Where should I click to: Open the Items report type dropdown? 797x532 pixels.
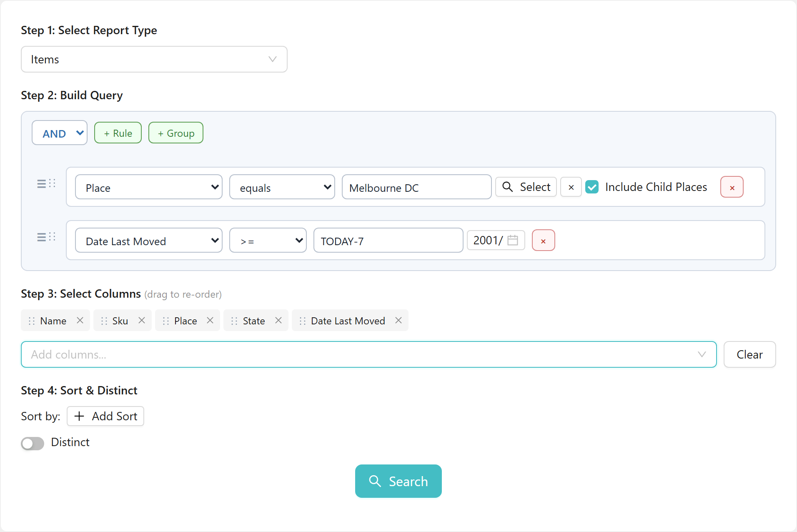point(154,59)
